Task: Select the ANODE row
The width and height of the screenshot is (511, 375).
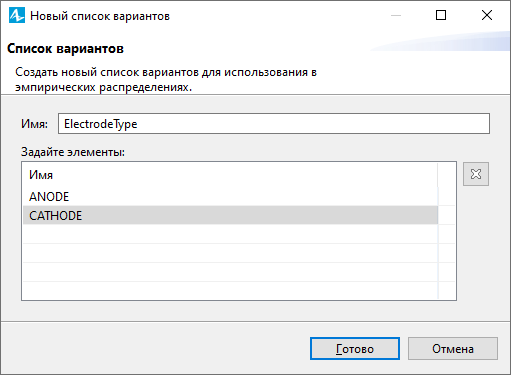Action: click(230, 197)
